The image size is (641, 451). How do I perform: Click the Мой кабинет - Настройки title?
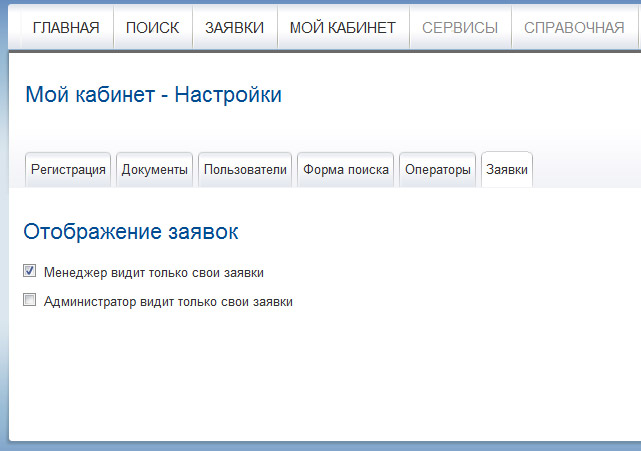(x=153, y=95)
